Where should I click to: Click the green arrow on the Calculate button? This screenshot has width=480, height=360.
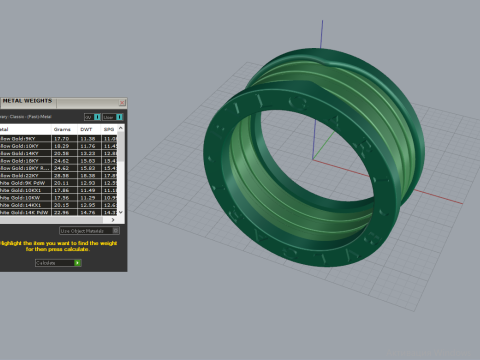pos(77,263)
